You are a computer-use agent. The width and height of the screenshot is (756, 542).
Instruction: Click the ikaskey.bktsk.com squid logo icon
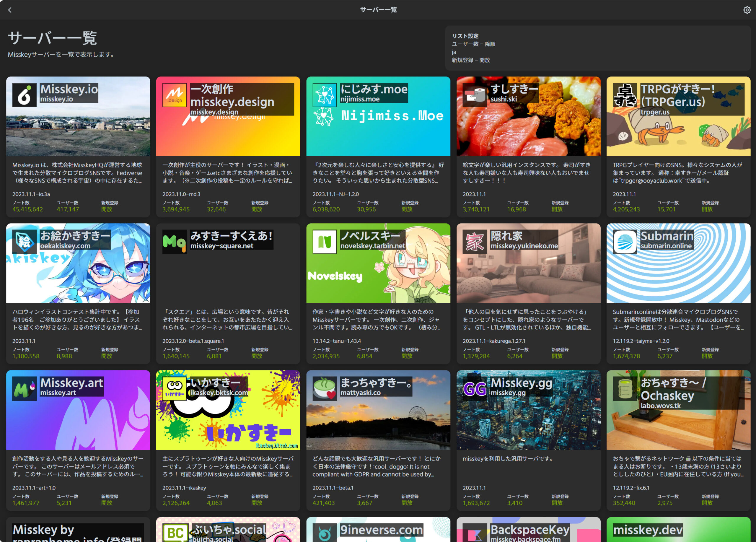(174, 389)
